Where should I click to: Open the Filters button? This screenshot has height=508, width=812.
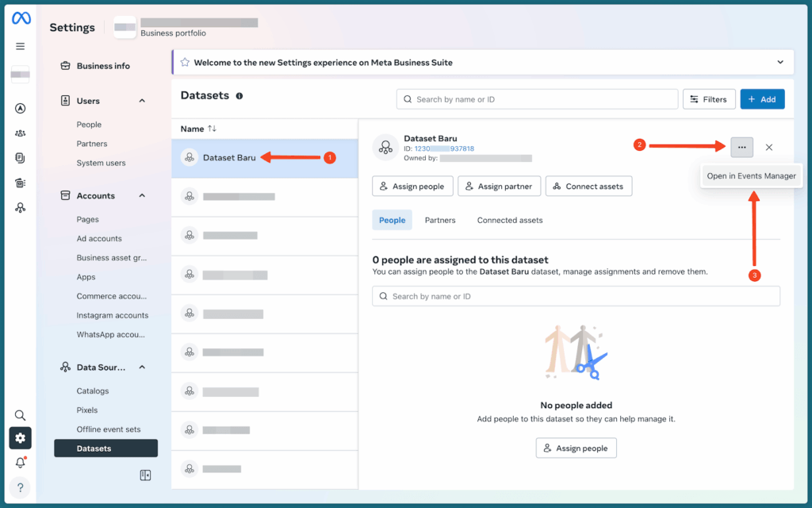(x=707, y=99)
